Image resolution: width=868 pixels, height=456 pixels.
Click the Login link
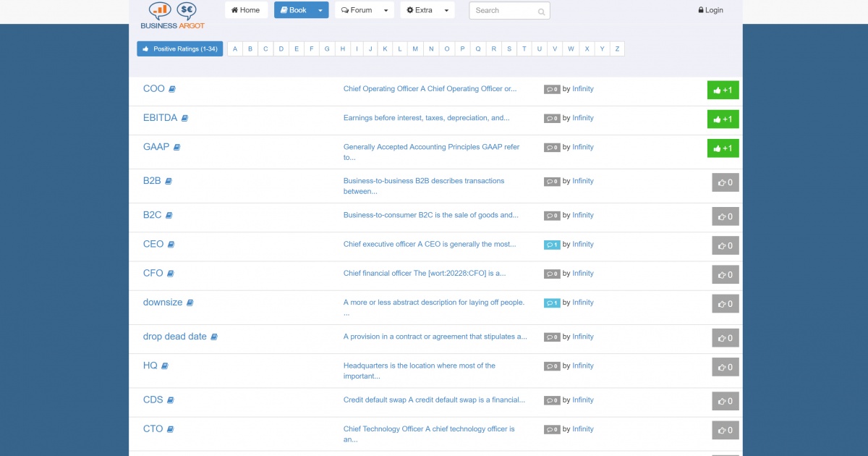point(710,10)
